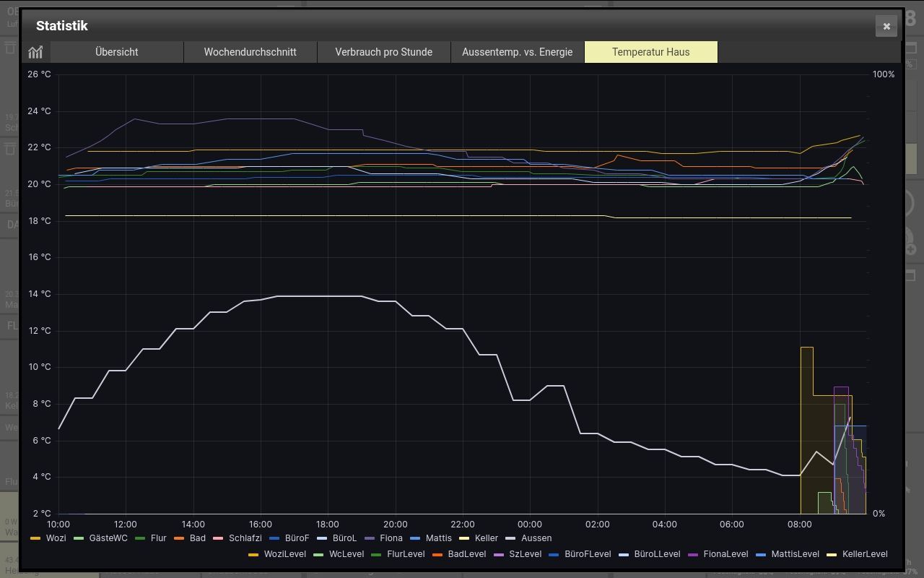Click the 2 °C axis label

42,514
